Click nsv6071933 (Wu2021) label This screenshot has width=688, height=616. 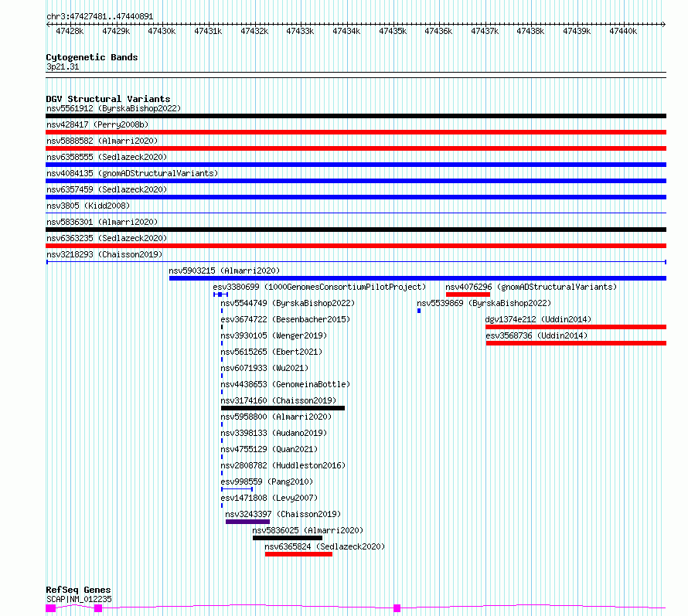(264, 368)
